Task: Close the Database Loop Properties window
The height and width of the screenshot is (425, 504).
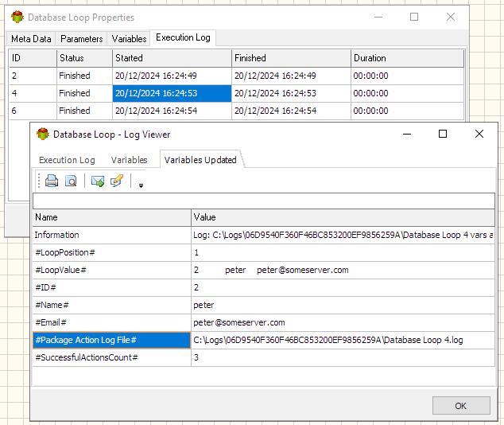Action: click(451, 17)
